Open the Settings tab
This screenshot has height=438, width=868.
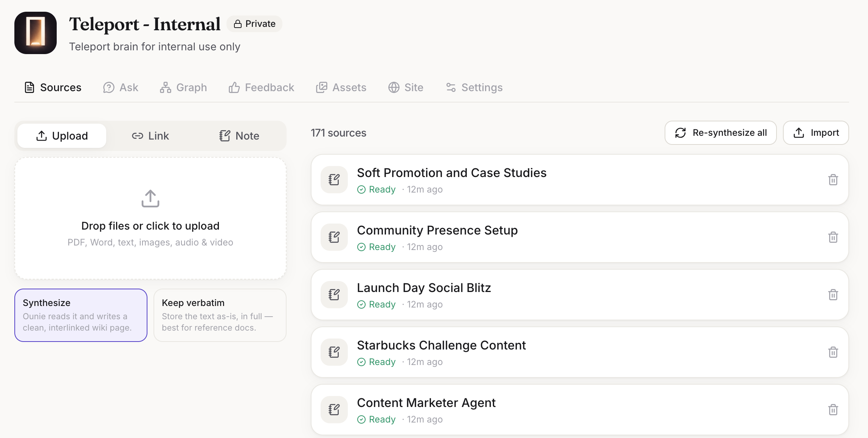474,87
